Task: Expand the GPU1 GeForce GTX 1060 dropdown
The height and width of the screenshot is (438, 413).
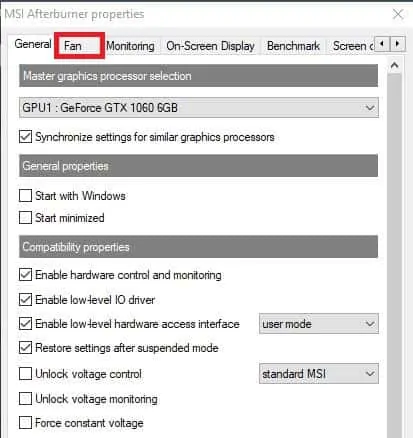Action: pos(199,108)
